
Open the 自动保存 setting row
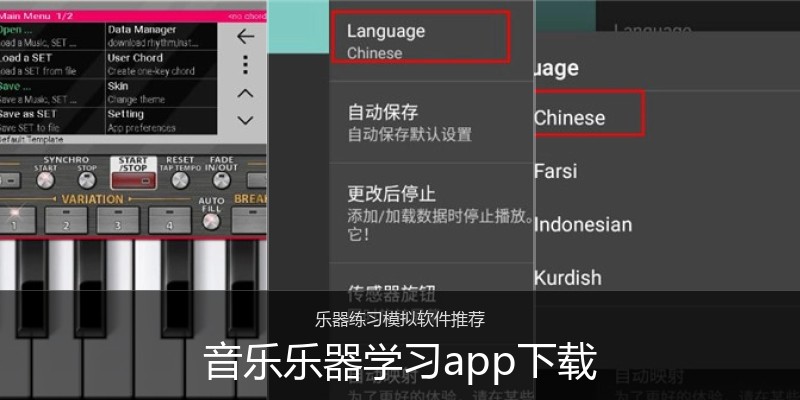[432, 122]
